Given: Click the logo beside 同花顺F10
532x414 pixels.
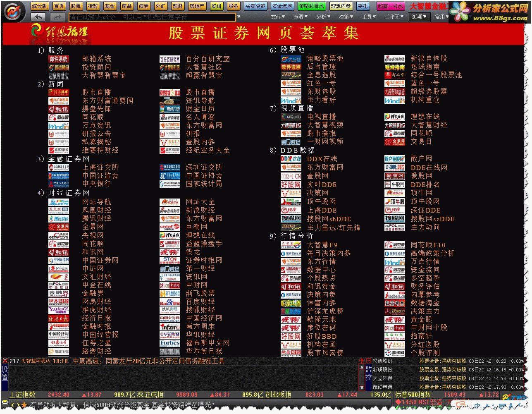Looking at the screenshot, I should click(x=395, y=245).
